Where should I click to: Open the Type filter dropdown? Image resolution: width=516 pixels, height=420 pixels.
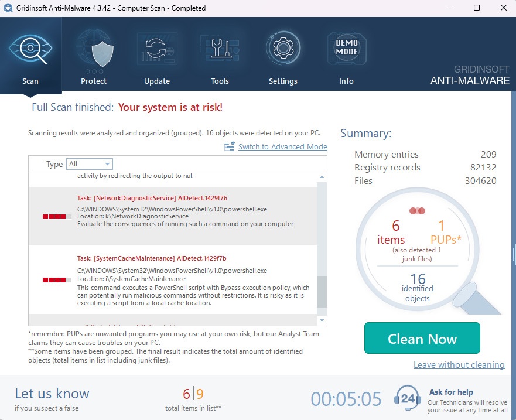pyautogui.click(x=90, y=164)
